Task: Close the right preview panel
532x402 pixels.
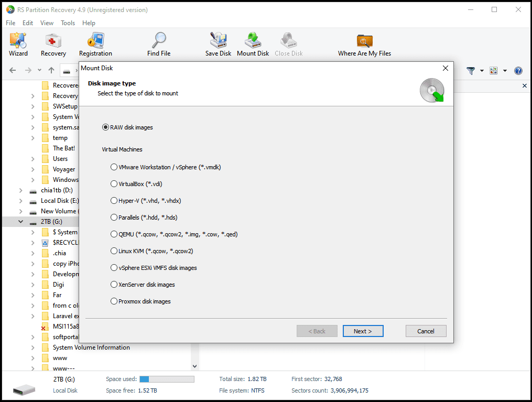Action: (x=525, y=85)
